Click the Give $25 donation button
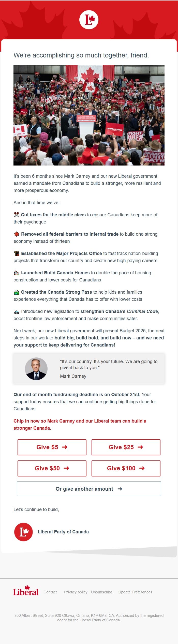The height and width of the screenshot is (644, 178). [126, 447]
